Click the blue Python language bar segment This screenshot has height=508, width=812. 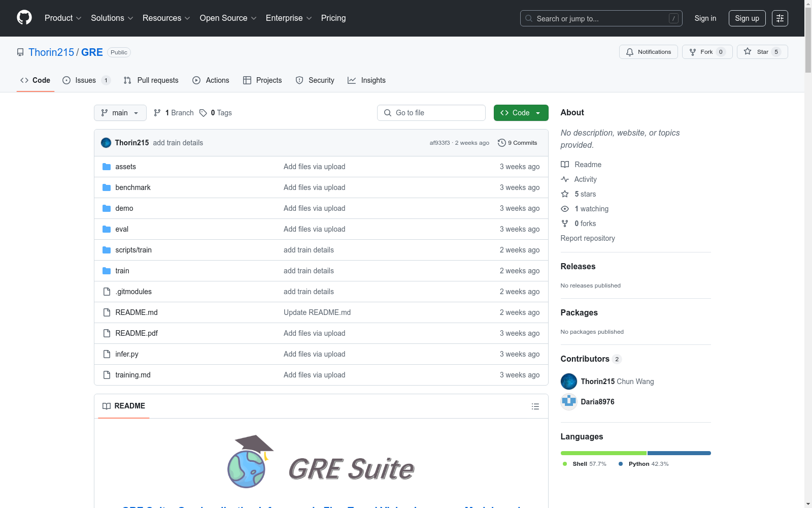[679, 453]
